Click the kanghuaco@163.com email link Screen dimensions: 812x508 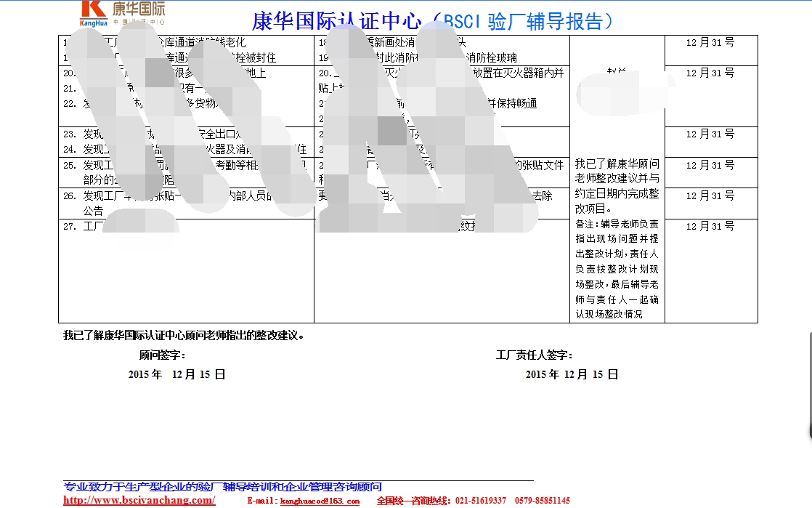click(319, 501)
